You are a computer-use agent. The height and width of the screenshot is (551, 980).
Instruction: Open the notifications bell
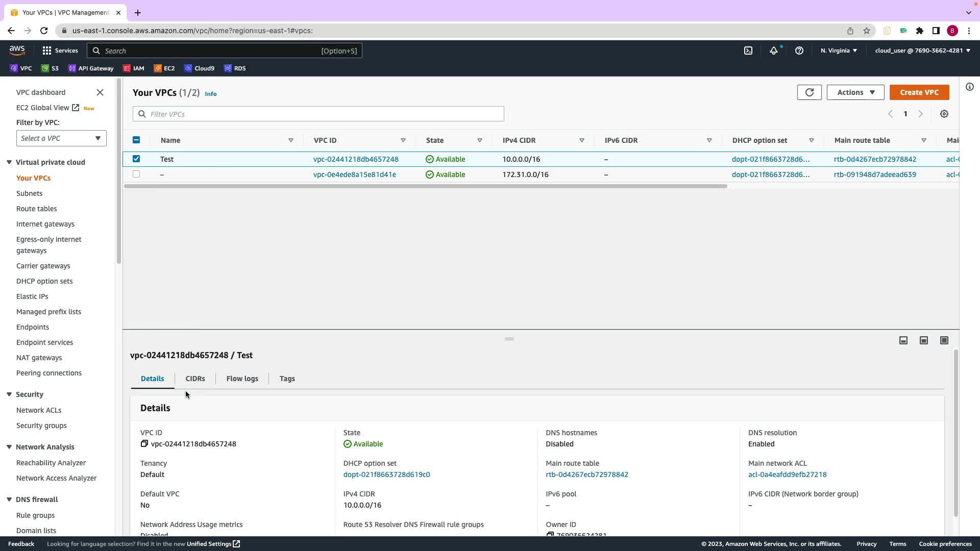point(774,51)
